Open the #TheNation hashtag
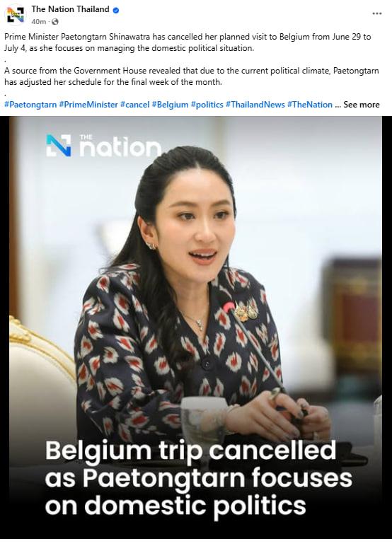Screen dimensions: 392x546 [310, 105]
